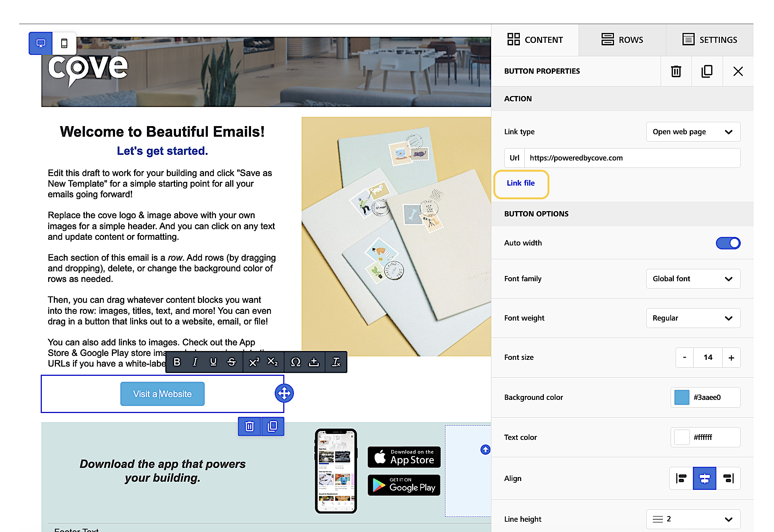Open the Rows tab

click(x=622, y=40)
